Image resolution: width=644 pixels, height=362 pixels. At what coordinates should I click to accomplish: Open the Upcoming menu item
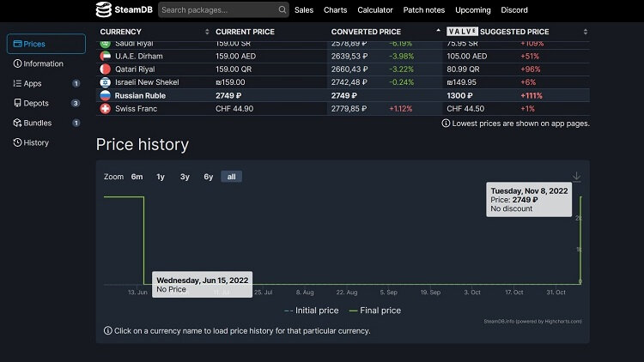click(473, 9)
